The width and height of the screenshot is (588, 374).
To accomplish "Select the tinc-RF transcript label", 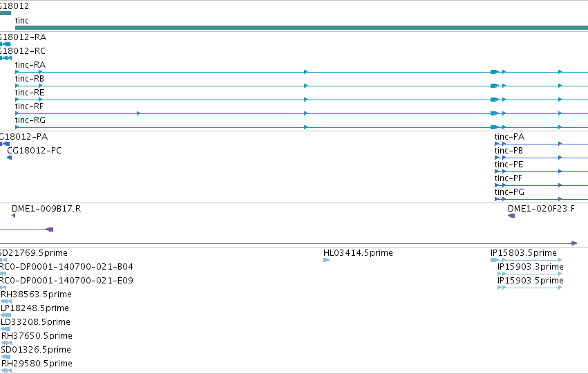I will click(29, 106).
